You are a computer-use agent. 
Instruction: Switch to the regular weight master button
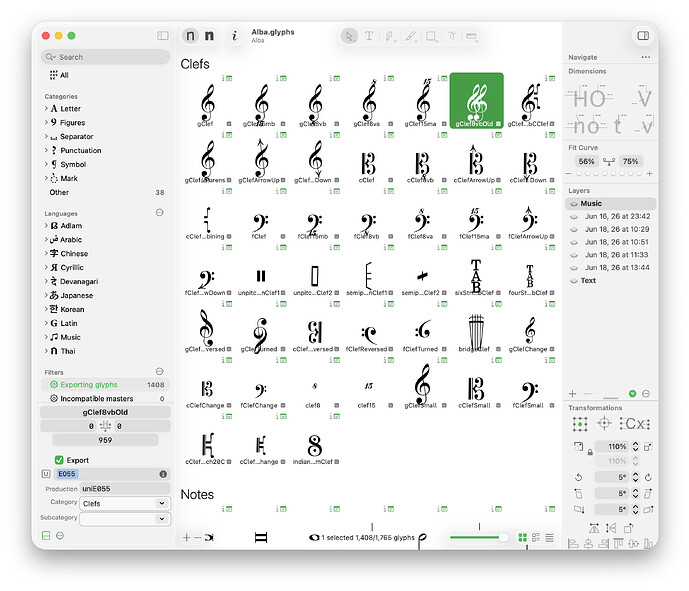tap(190, 36)
